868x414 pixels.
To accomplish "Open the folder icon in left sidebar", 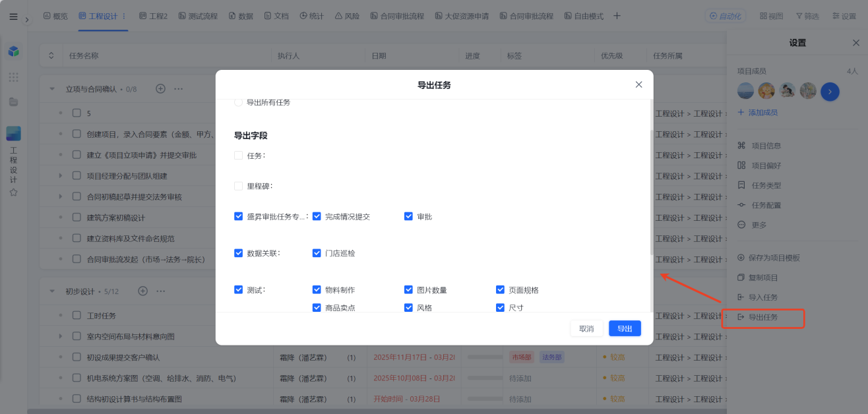I will pyautogui.click(x=13, y=102).
